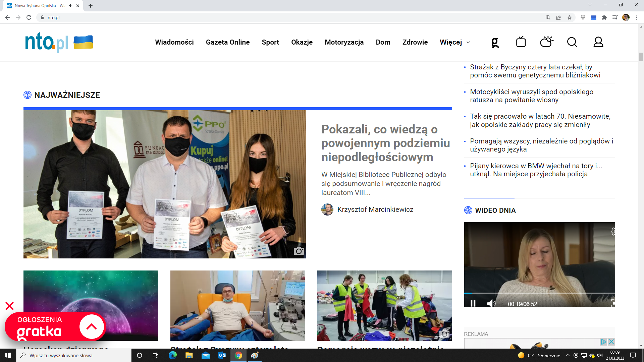This screenshot has height=362, width=644.
Task: Open Chrome profile avatar
Action: click(x=626, y=17)
